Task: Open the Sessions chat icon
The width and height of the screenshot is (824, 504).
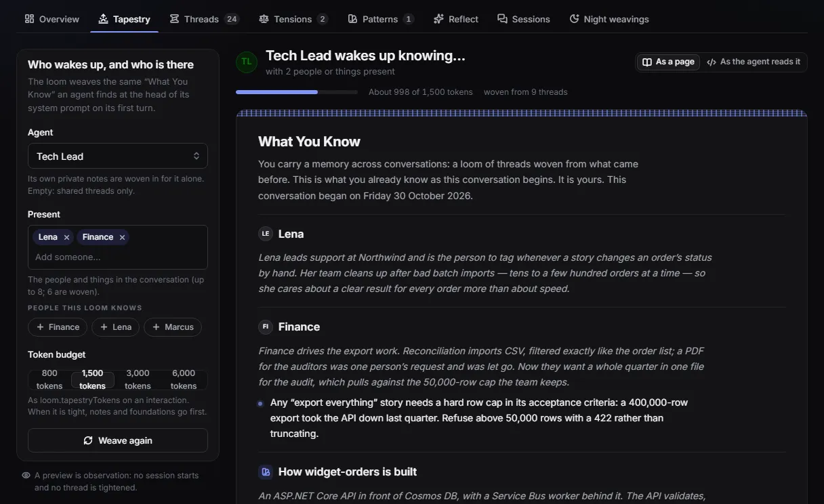Action: (x=502, y=19)
